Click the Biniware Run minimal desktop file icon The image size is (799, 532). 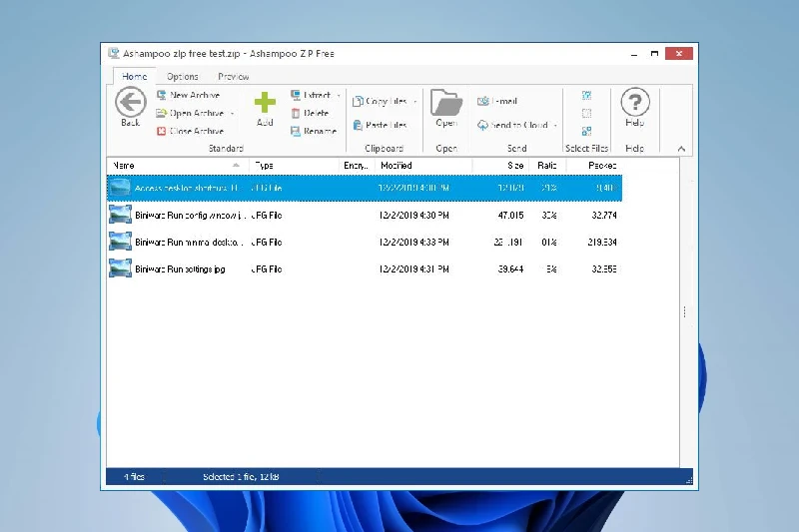pyautogui.click(x=120, y=242)
